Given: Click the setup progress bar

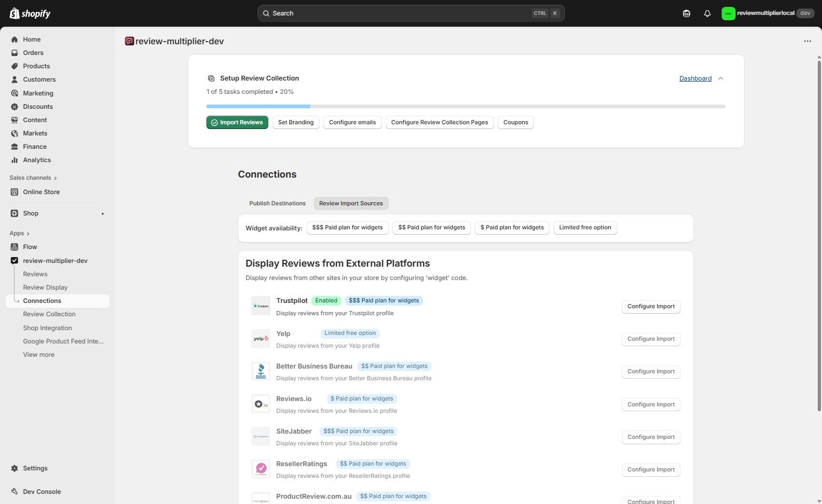Looking at the screenshot, I should pos(466,107).
